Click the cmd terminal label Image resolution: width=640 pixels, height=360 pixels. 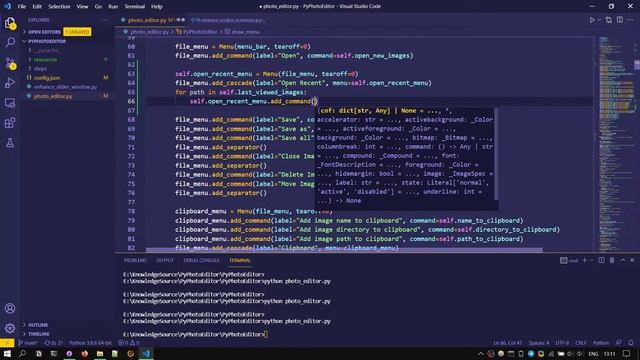569,260
